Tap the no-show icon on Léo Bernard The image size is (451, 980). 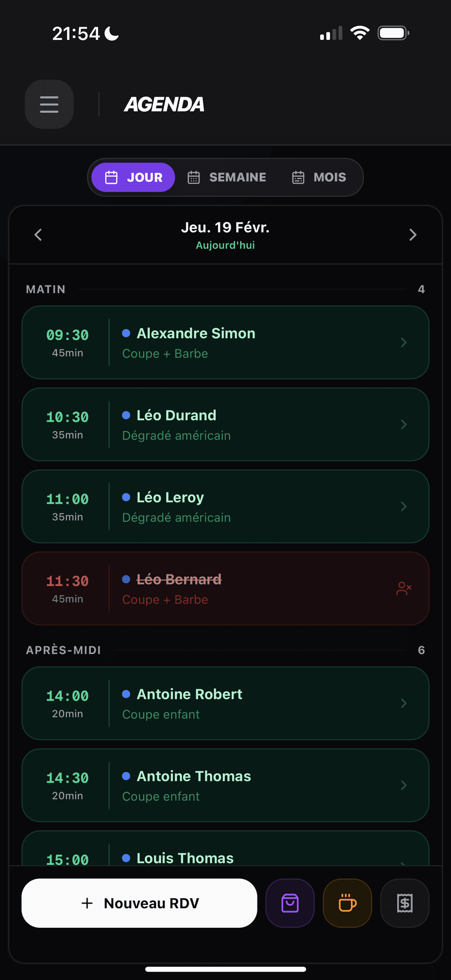(x=404, y=588)
